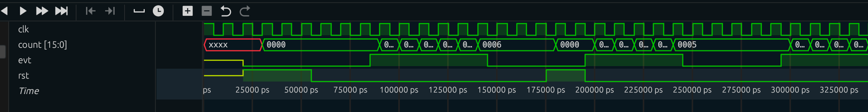Select the count [15:0] signal
The image size is (868, 112).
pyautogui.click(x=42, y=45)
